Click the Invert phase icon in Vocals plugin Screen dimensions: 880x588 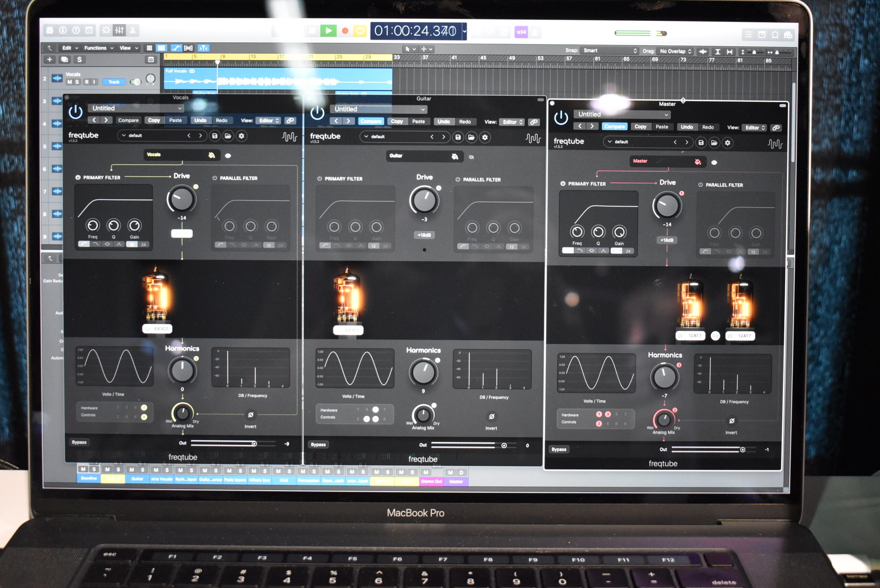(x=251, y=415)
